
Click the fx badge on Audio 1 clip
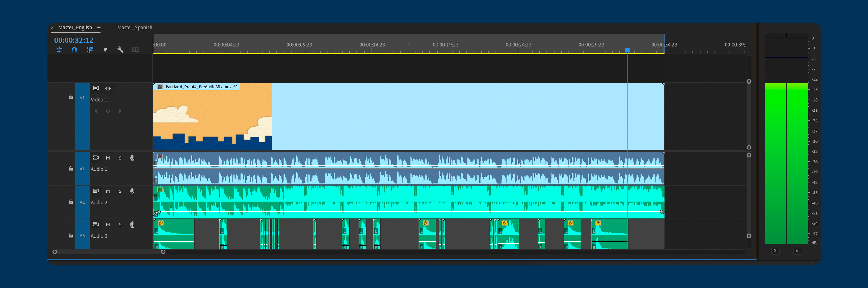[160, 156]
